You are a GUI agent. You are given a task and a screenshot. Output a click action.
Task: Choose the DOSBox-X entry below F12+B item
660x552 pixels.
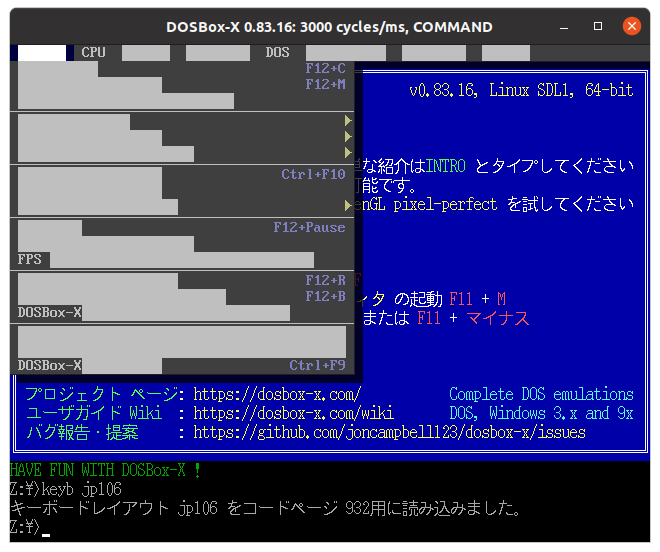[x=182, y=312]
